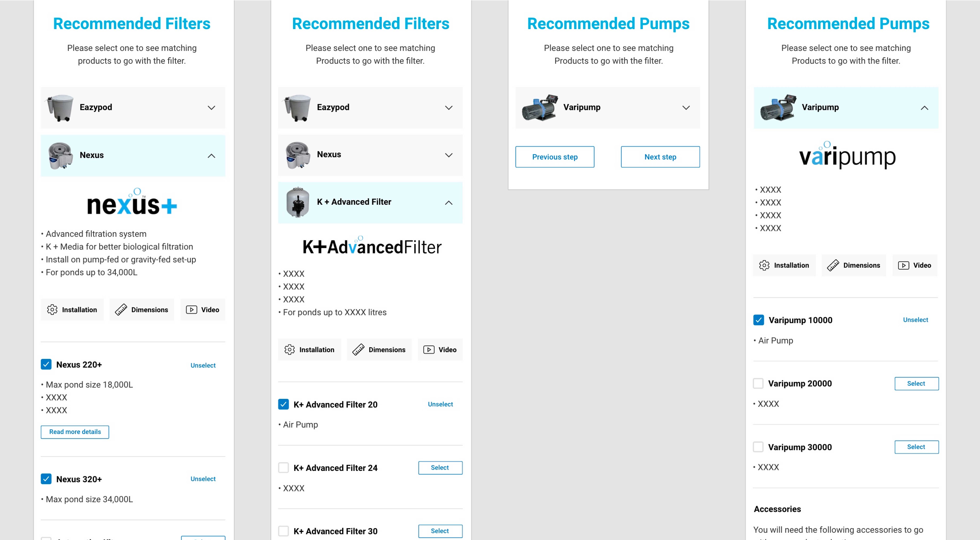Check the K+ Advanced Filter 24 checkbox
This screenshot has height=540, width=980.
283,467
